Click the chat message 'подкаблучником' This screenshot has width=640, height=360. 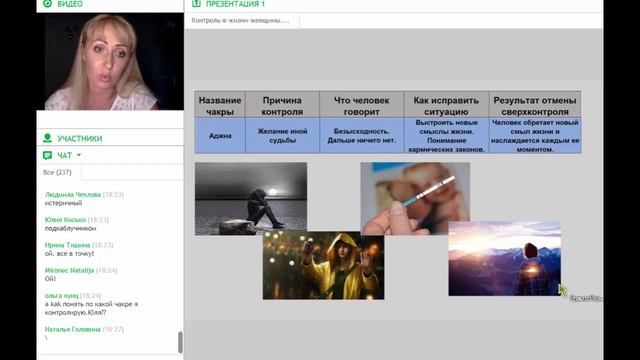71,229
